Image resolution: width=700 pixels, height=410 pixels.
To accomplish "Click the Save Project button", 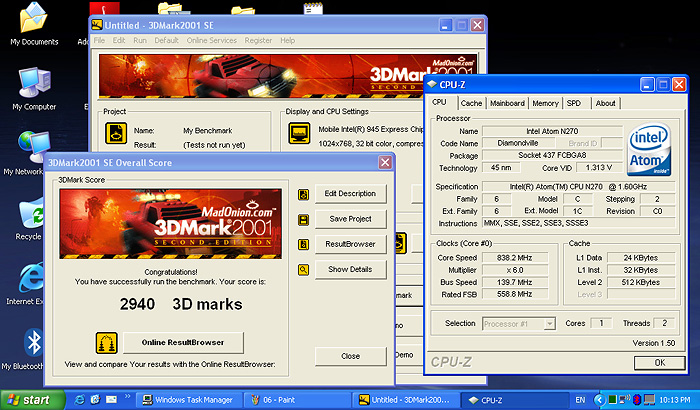I will click(350, 219).
